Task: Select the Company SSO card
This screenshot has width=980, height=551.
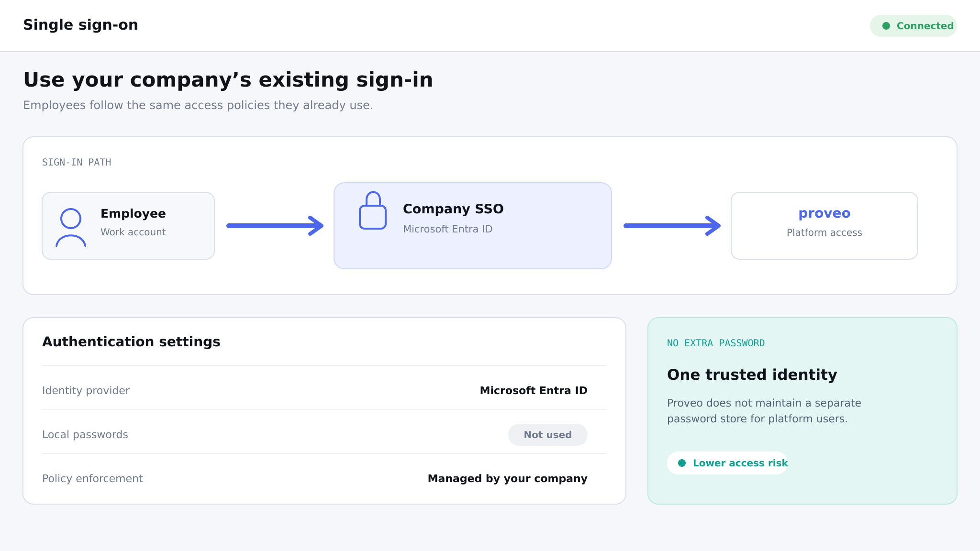Action: (473, 226)
